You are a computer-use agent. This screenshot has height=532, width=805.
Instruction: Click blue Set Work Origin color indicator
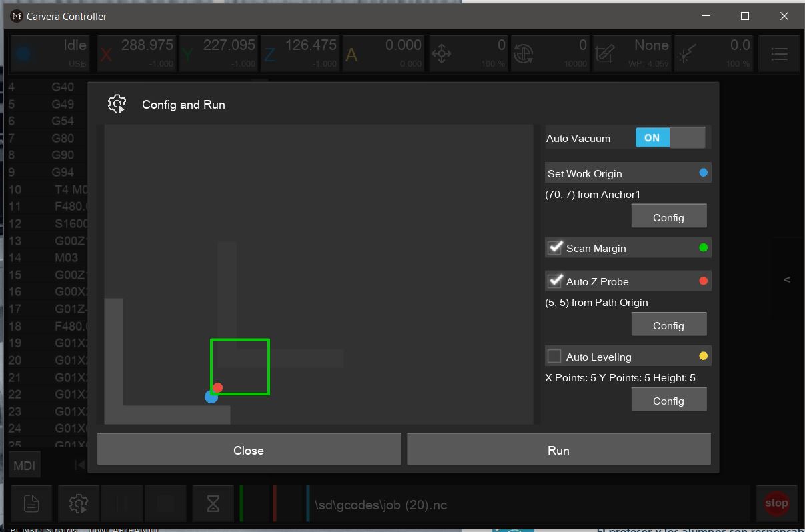[x=703, y=173]
